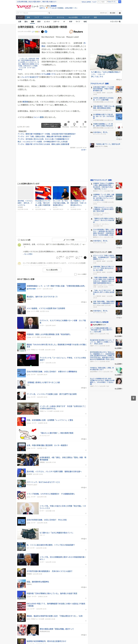Click the search magnifier button beside keyword field
This screenshot has height=644, width=138.
(49, 13)
